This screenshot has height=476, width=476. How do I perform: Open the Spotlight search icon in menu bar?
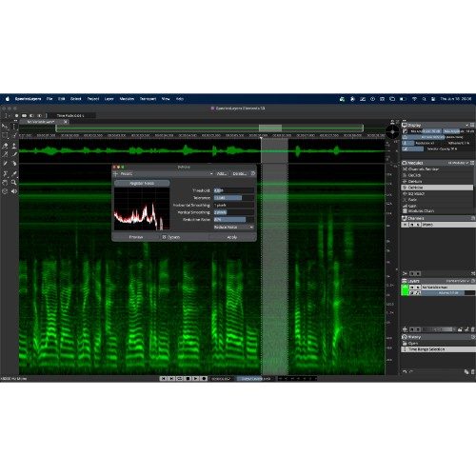coord(424,99)
